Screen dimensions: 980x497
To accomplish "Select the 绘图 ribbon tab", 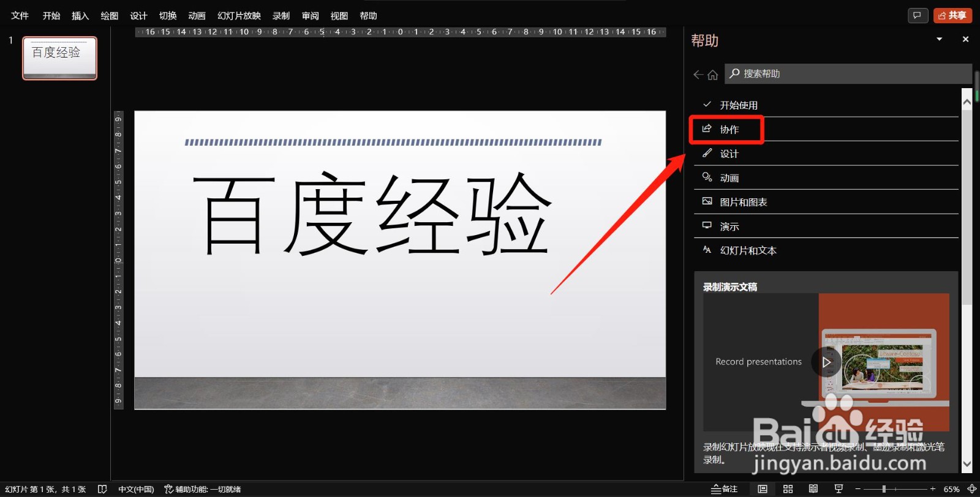I will point(110,16).
